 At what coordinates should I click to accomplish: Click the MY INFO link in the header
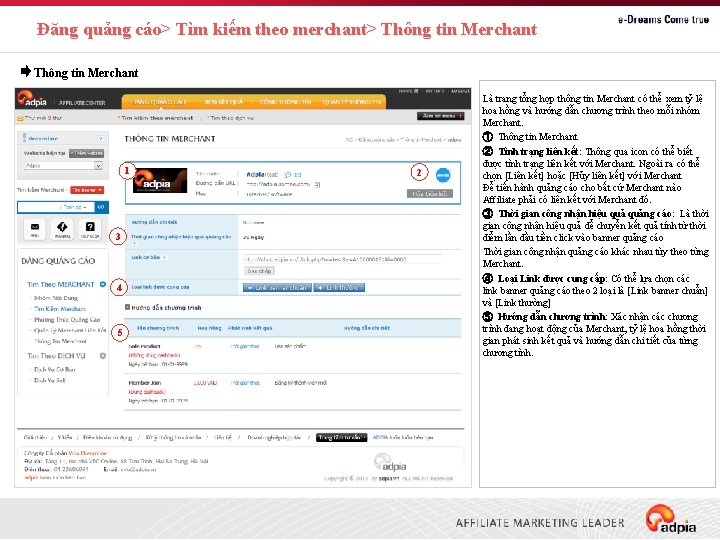pos(434,91)
